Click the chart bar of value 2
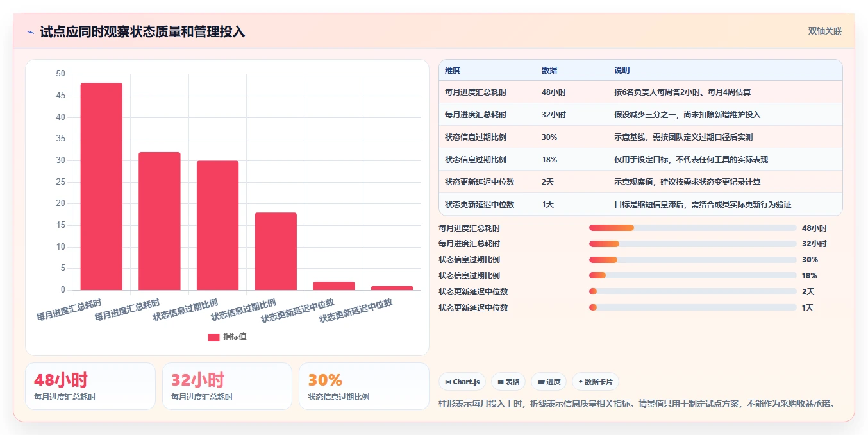This screenshot has width=868, height=435. coord(334,286)
